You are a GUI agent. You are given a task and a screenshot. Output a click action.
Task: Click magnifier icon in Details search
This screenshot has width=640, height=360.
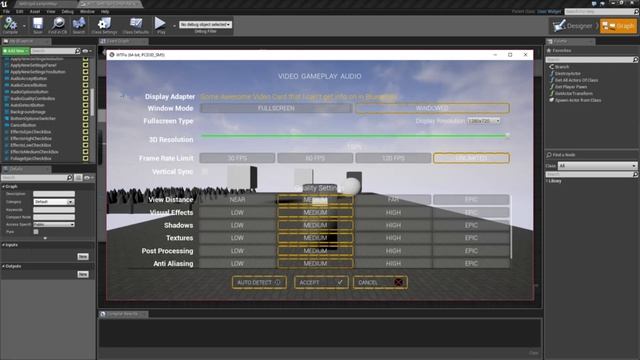69,178
